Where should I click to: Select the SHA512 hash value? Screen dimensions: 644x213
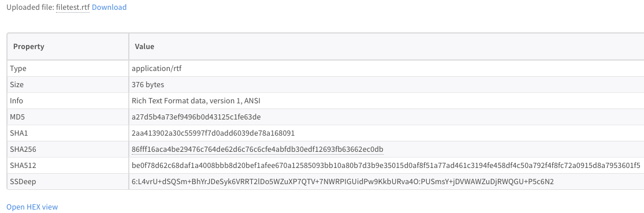click(x=386, y=166)
